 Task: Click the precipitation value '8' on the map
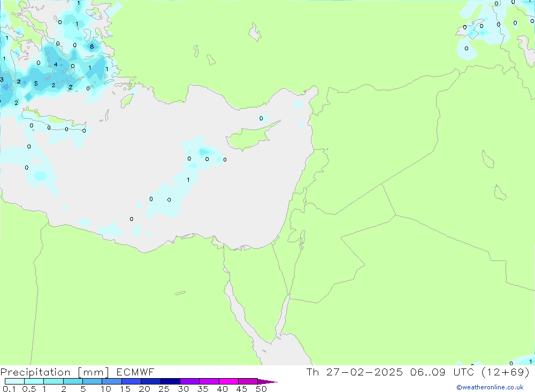(x=91, y=47)
